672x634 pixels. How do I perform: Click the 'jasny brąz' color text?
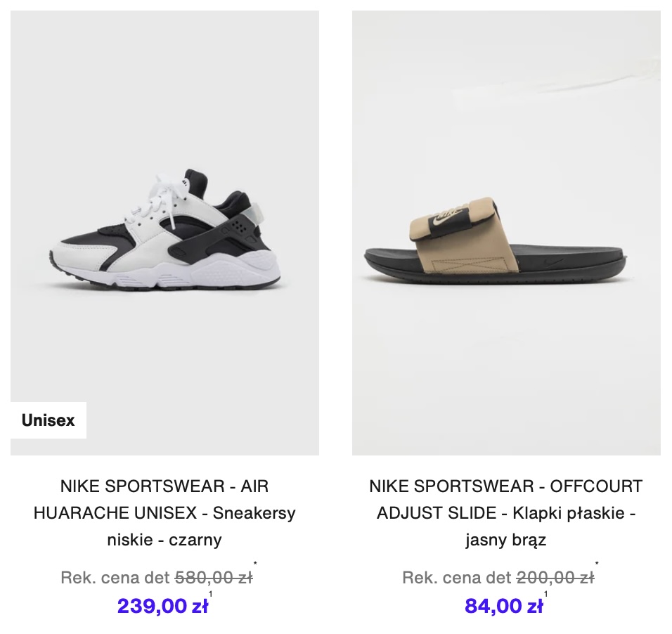click(506, 540)
